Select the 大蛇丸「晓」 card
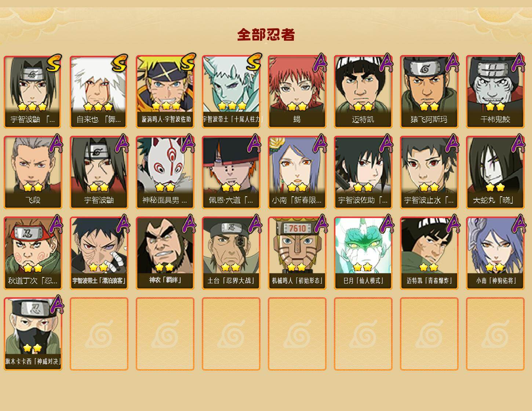The image size is (532, 411). click(495, 172)
